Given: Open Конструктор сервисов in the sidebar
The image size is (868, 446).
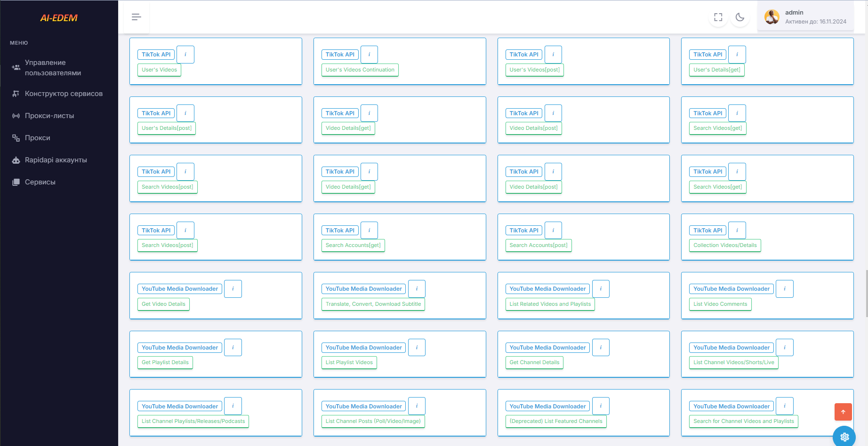Looking at the screenshot, I should click(59, 94).
